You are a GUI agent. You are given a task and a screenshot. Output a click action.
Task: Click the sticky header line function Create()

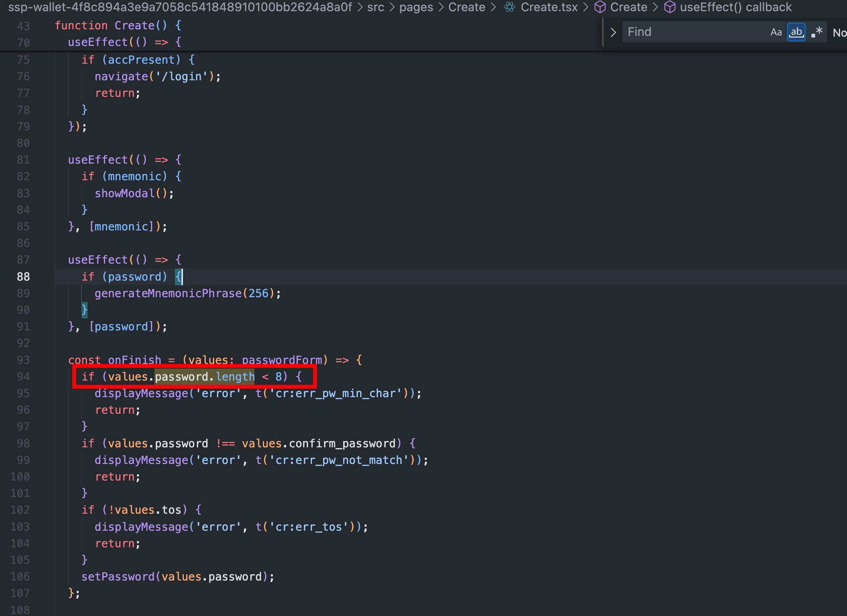pos(118,25)
